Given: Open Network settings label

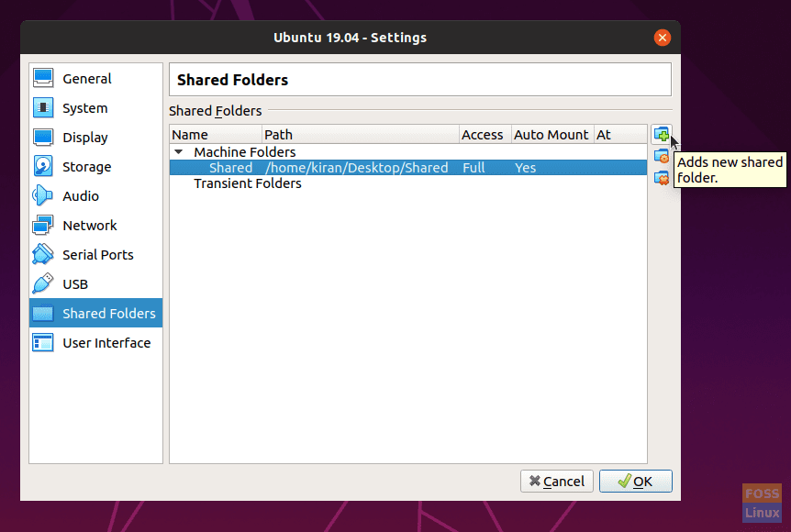Looking at the screenshot, I should point(90,225).
